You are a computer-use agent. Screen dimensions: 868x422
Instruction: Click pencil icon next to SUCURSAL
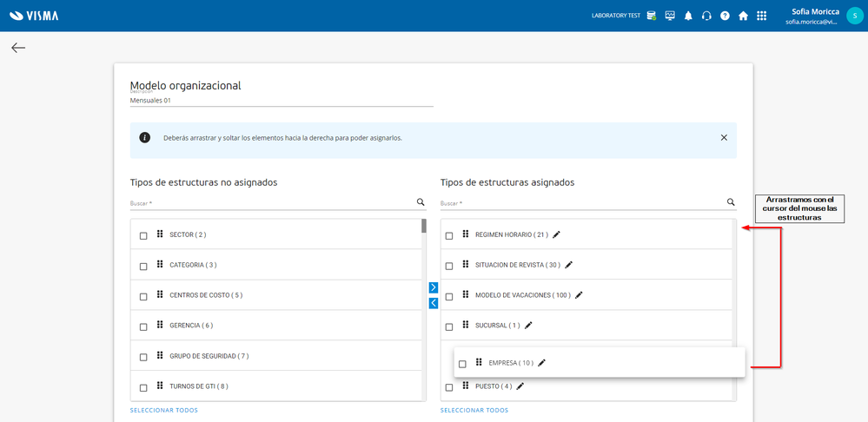point(528,326)
